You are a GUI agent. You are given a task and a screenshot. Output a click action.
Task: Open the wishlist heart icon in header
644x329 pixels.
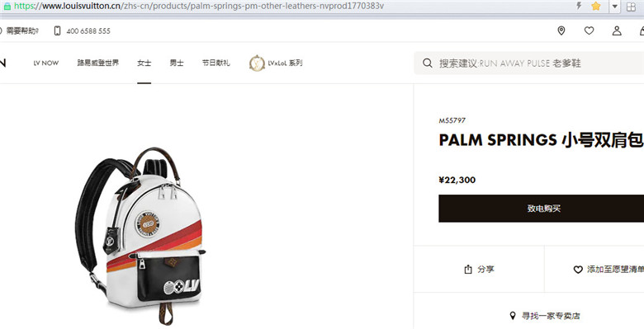(x=589, y=31)
